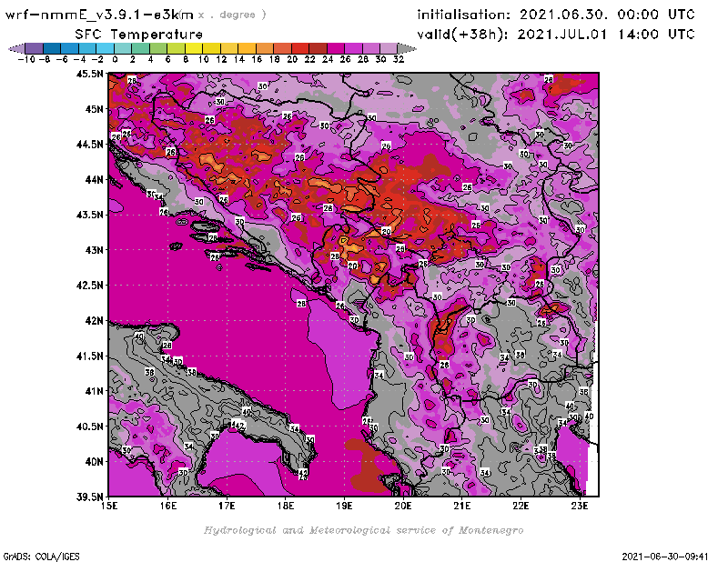The height and width of the screenshot is (562, 728).
Task: Click the magenta legend swatch between 24 and 26
Action: [x=336, y=48]
